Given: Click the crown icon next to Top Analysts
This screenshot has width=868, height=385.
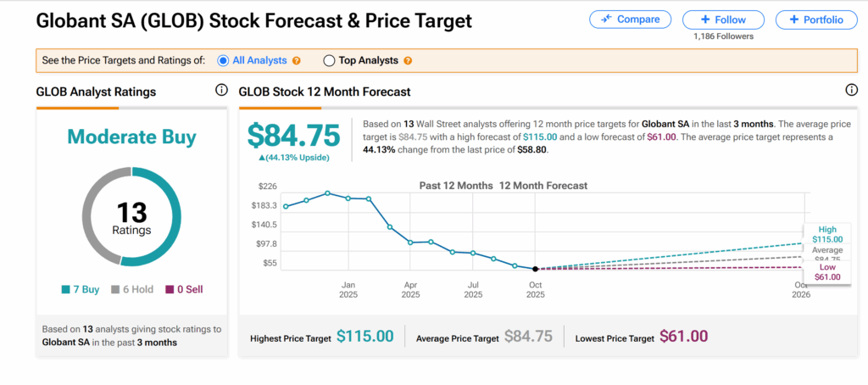Looking at the screenshot, I should (x=408, y=61).
